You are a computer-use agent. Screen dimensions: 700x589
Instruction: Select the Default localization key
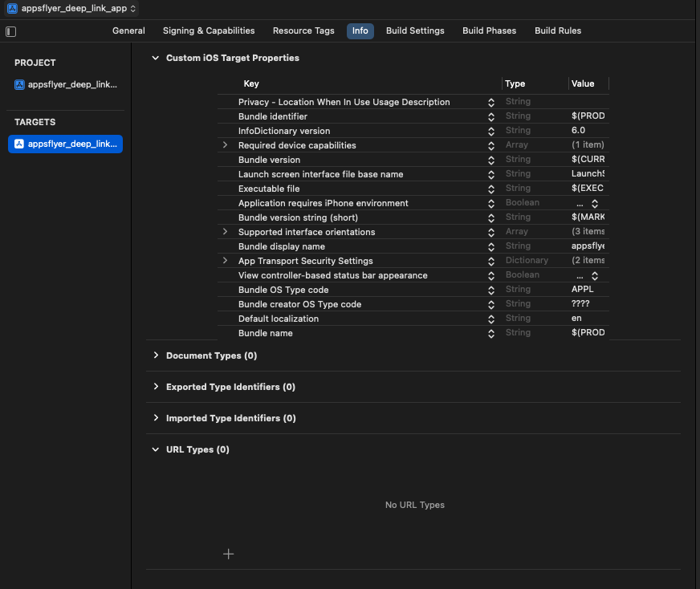coord(279,319)
